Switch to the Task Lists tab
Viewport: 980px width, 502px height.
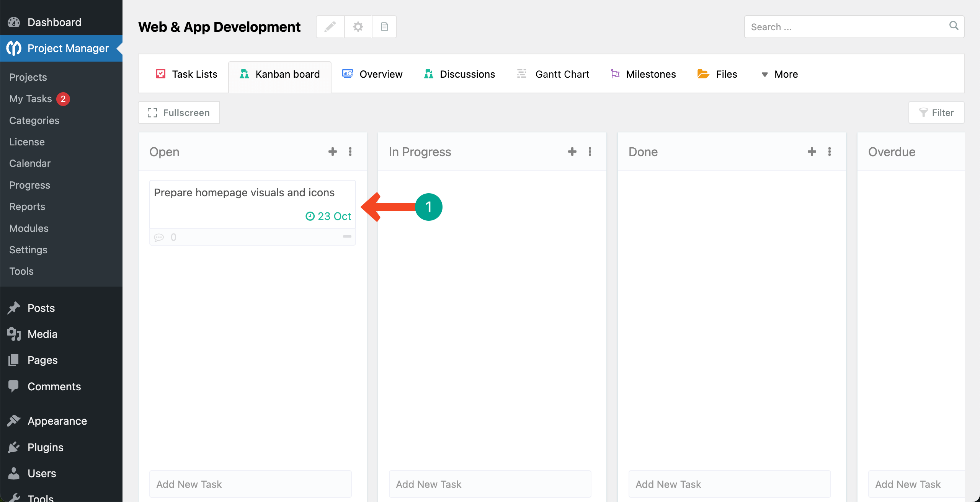point(187,74)
